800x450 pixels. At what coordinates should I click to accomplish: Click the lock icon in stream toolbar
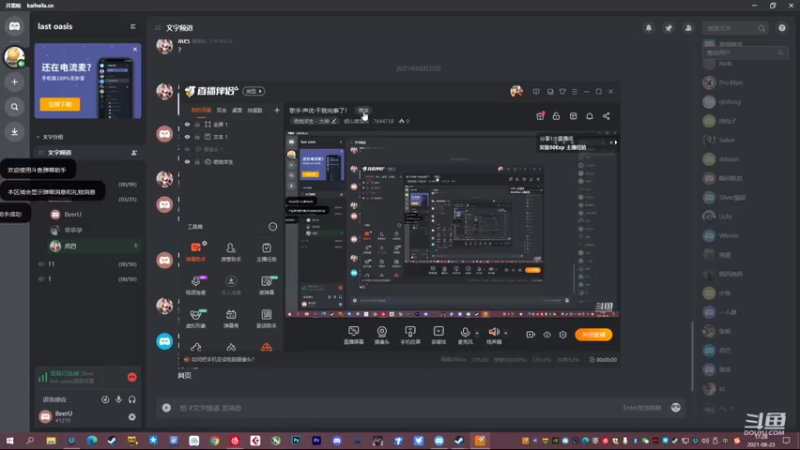556,116
